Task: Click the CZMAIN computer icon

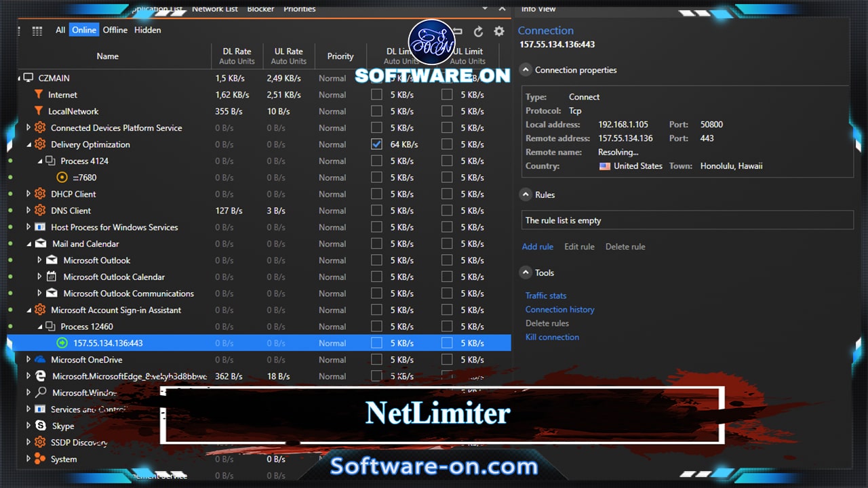Action: [x=28, y=78]
